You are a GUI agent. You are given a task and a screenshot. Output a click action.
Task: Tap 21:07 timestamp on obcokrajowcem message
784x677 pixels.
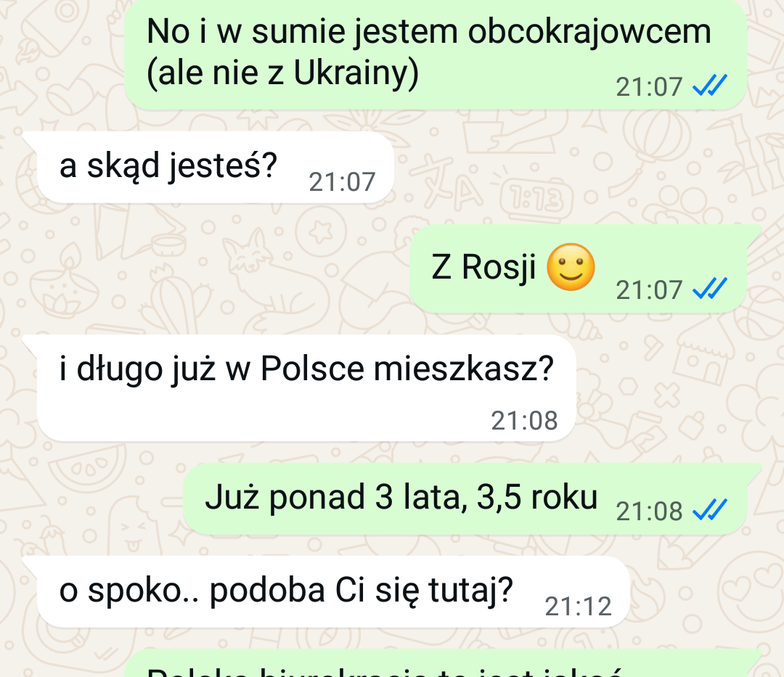[648, 87]
